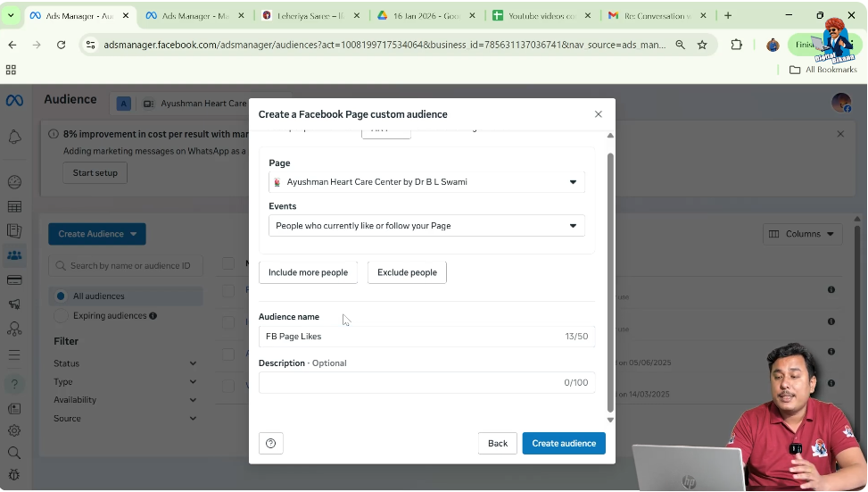This screenshot has width=868, height=492.
Task: Select the Expiring audiences radio option
Action: point(61,316)
